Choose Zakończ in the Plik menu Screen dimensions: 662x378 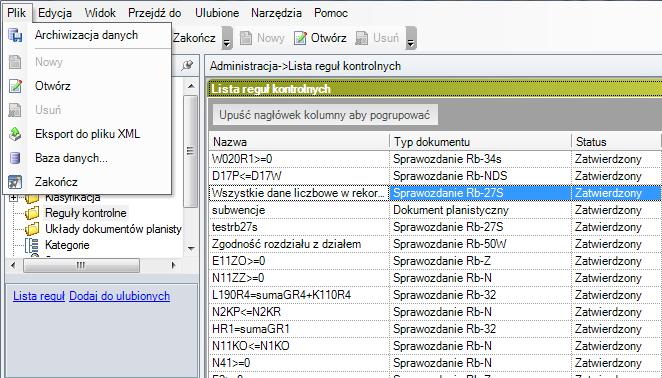tap(87, 182)
